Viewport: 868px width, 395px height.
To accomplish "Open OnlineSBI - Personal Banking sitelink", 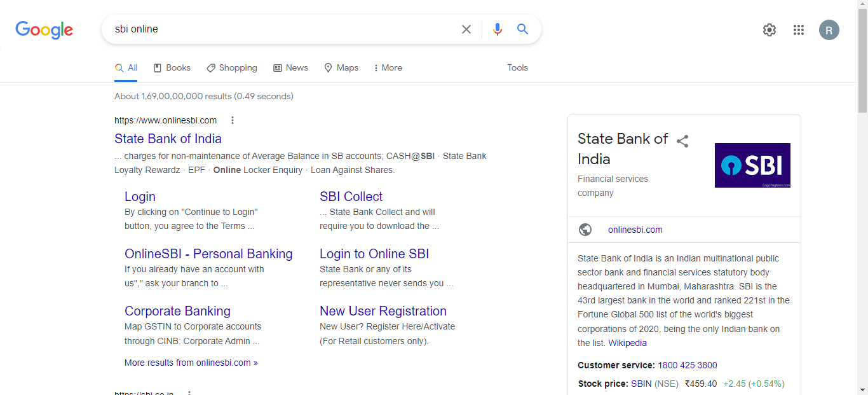I will (x=208, y=254).
